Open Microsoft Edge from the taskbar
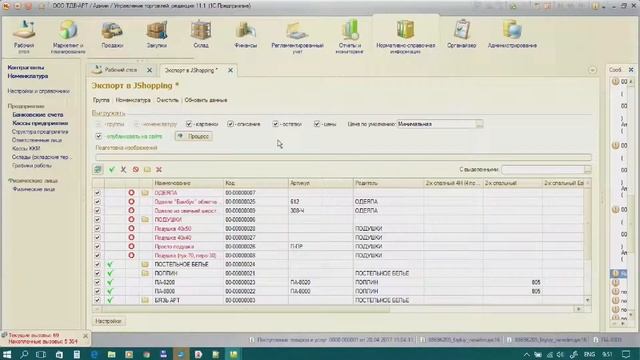 coord(94,354)
